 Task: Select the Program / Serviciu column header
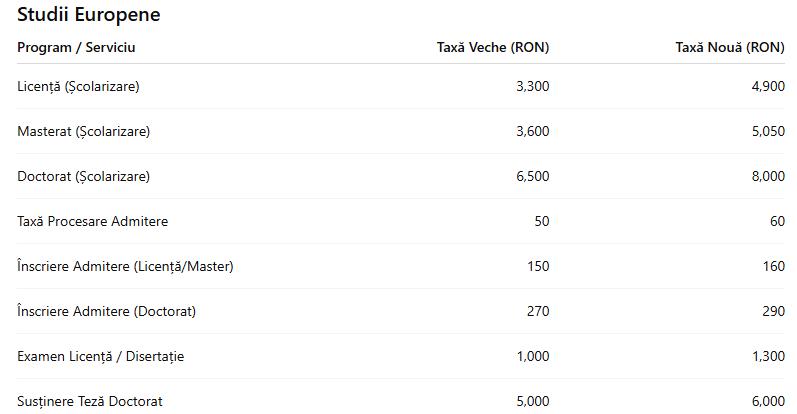(76, 47)
